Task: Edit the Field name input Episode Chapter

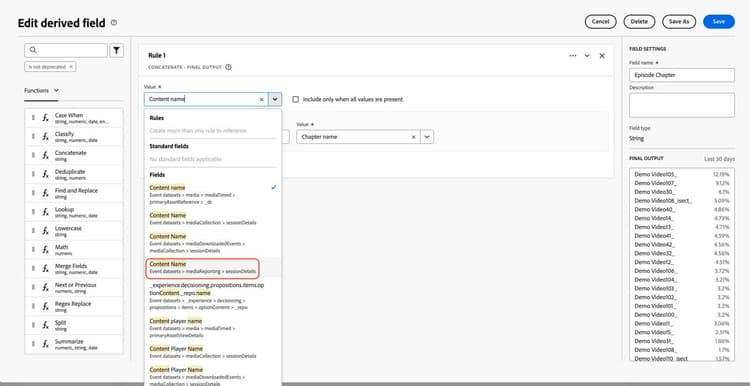Action: (x=682, y=75)
